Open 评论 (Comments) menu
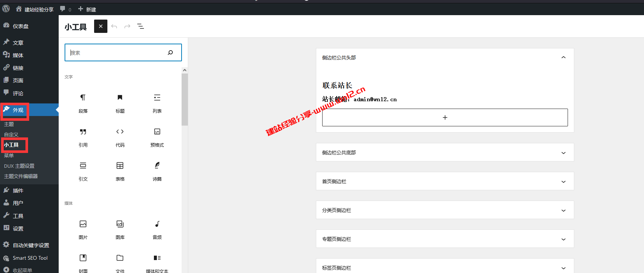This screenshot has height=273, width=644. (x=29, y=93)
